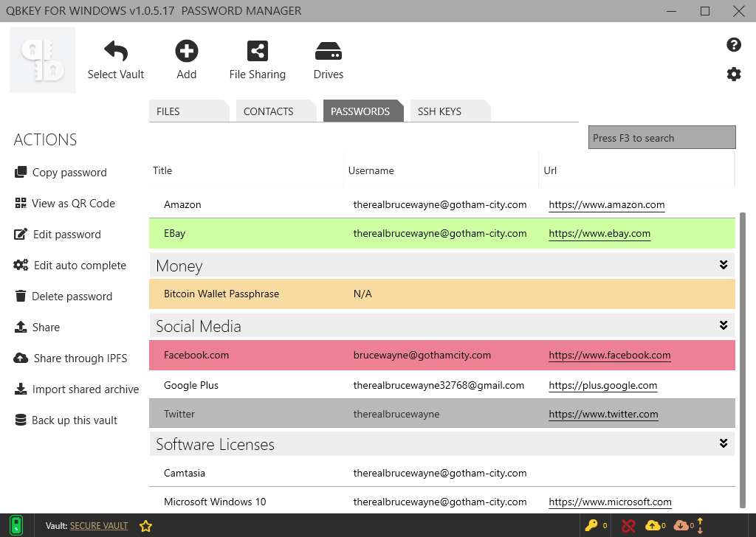Open the amazon.com URL link
Image resolution: width=756 pixels, height=537 pixels.
point(607,204)
